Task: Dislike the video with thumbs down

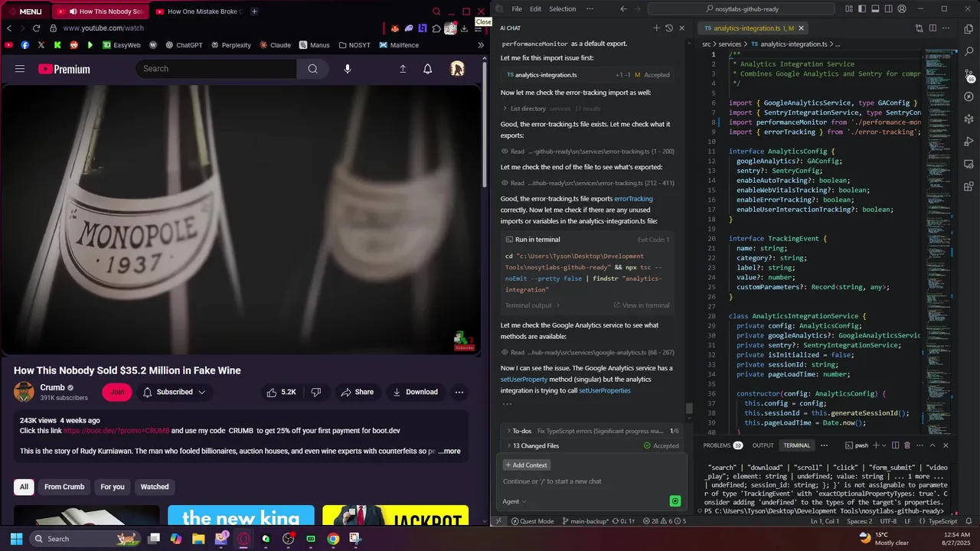Action: click(315, 392)
